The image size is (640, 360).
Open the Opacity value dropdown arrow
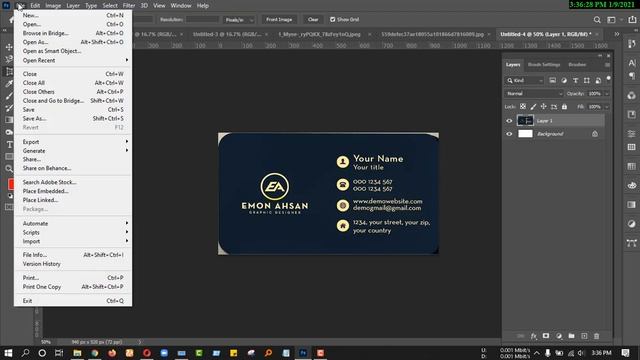coord(607,93)
